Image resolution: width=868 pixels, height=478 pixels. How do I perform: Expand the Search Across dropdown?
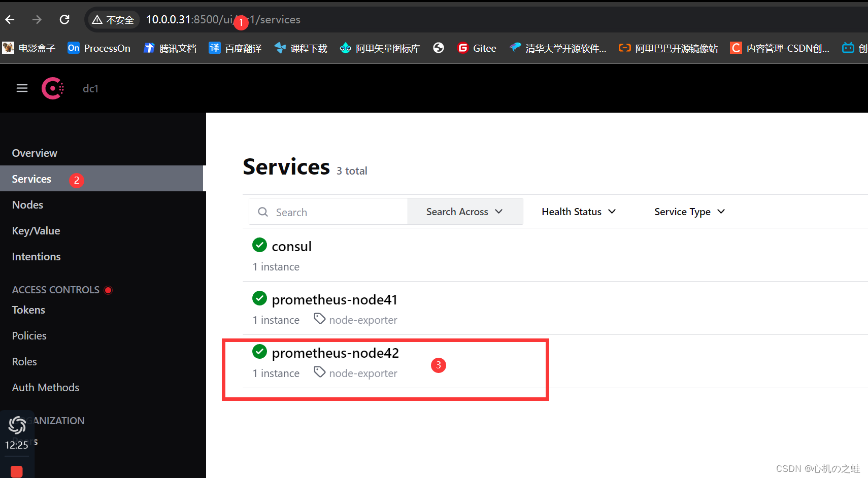click(465, 212)
